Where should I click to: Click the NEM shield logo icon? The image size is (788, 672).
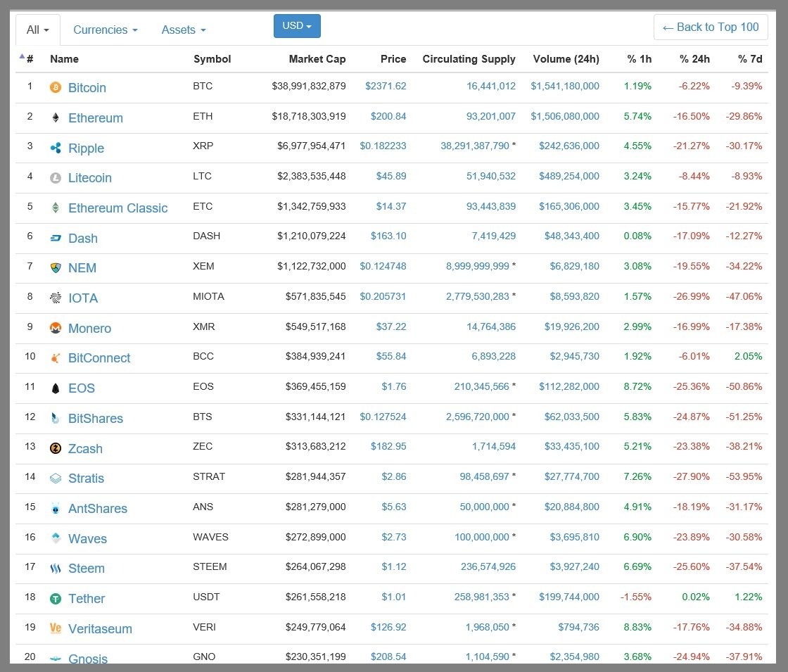[56, 268]
